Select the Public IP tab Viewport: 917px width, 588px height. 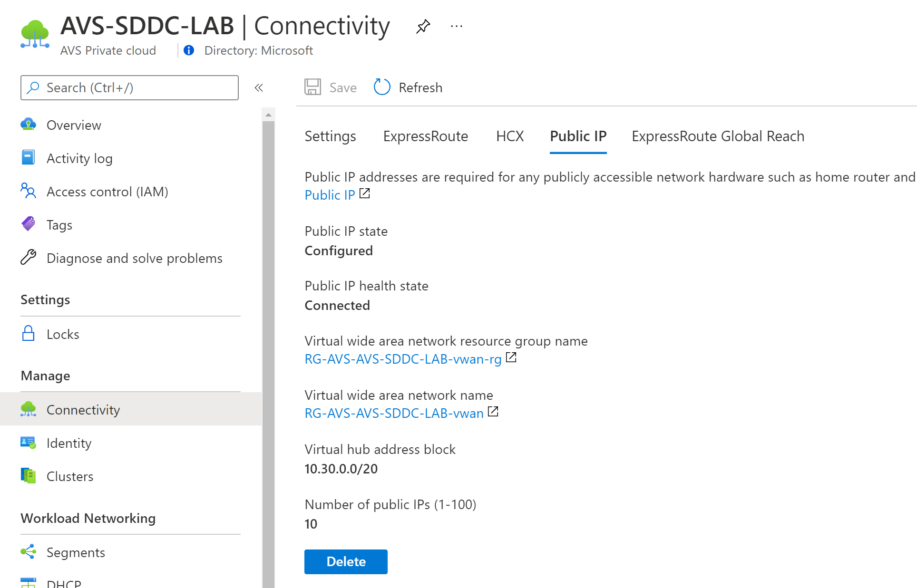pos(578,136)
